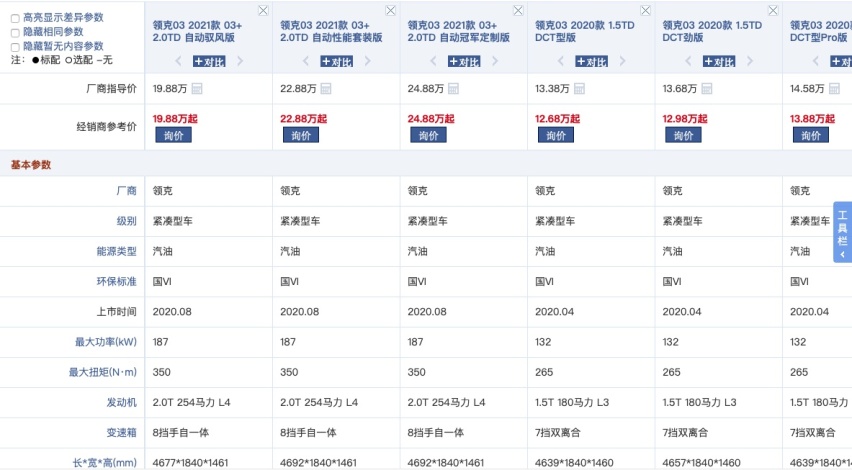
Task: Click 询价 button under 12.98万起
Action: 682,135
